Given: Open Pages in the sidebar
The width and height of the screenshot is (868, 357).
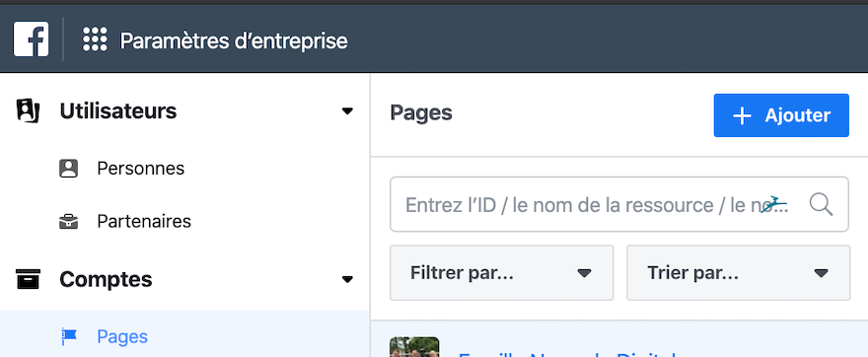Looking at the screenshot, I should [x=122, y=336].
